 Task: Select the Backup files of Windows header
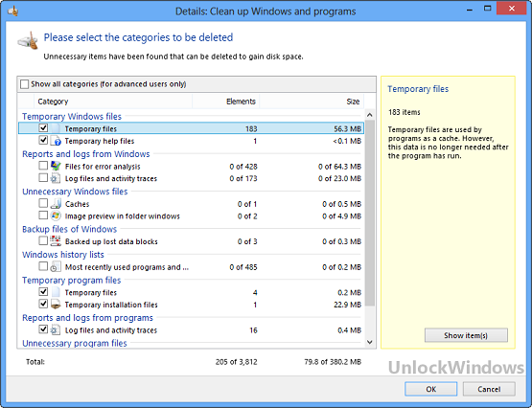coord(69,230)
